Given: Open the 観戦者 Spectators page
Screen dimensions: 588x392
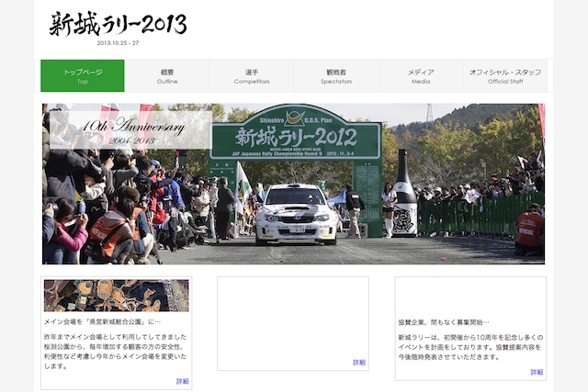Looking at the screenshot, I should click(335, 76).
